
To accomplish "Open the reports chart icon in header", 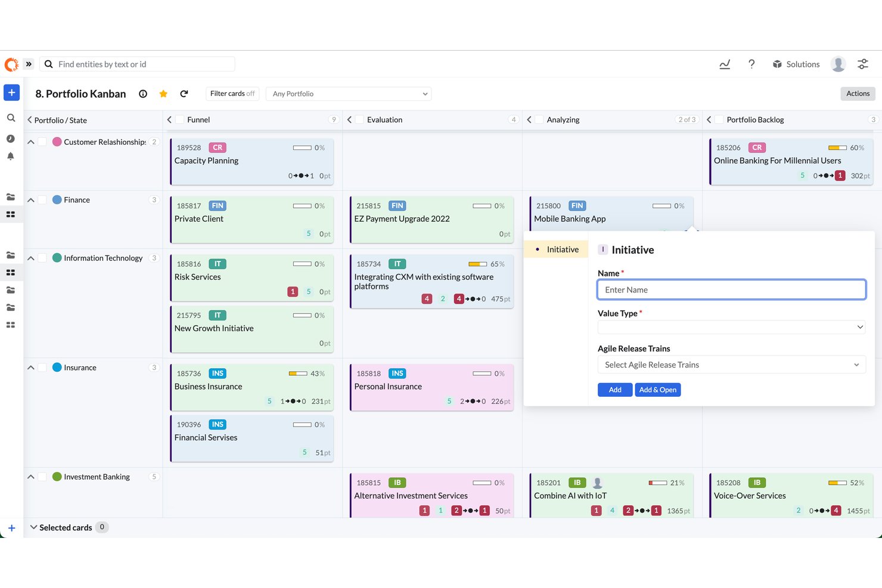I will tap(725, 64).
